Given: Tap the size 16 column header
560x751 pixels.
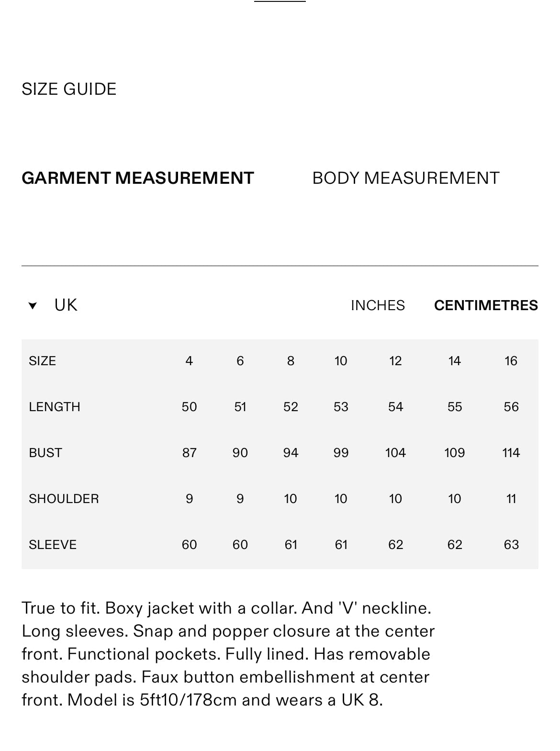Looking at the screenshot, I should (511, 361).
